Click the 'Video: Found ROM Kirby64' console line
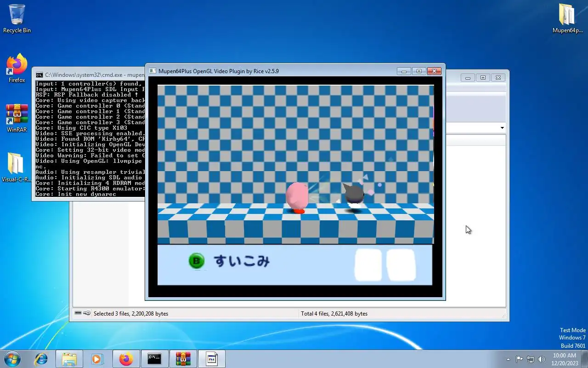The width and height of the screenshot is (588, 368). [90, 139]
